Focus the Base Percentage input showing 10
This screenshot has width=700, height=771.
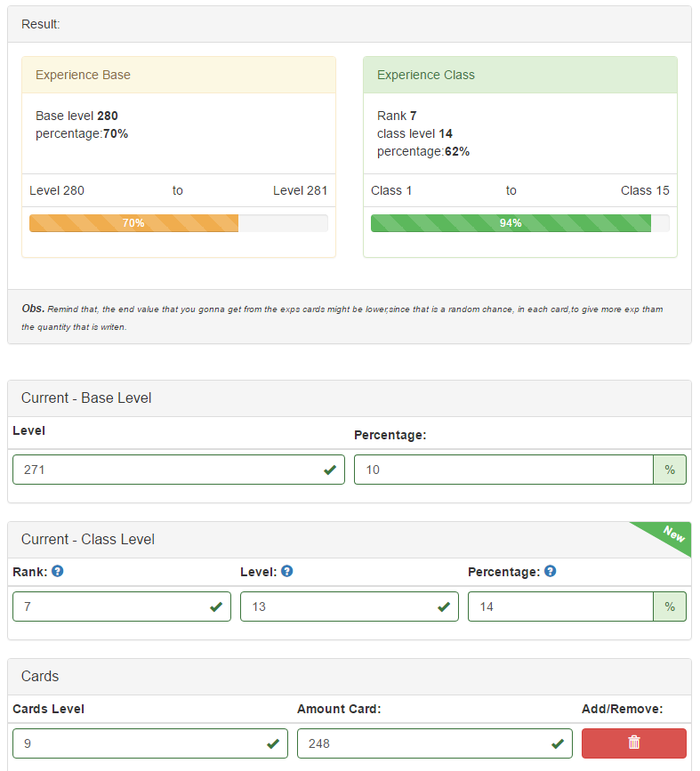503,470
